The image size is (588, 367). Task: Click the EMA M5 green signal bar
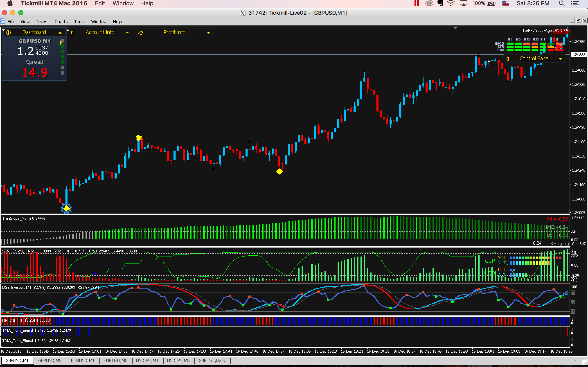point(518,50)
